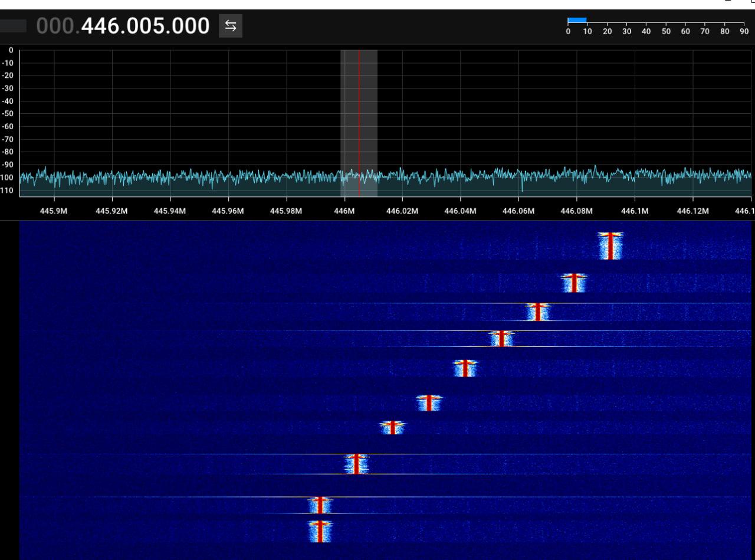Click the 0 label atop the dB scale
This screenshot has height=560, width=755.
[10, 50]
